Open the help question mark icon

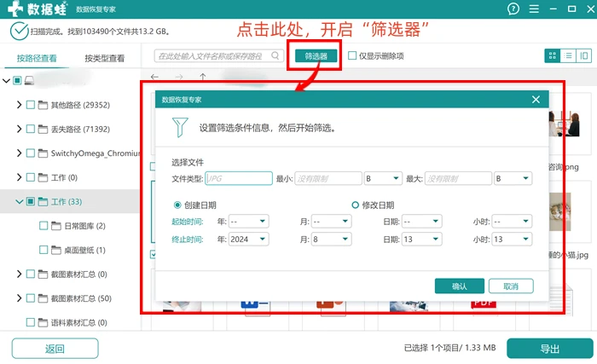click(x=513, y=9)
